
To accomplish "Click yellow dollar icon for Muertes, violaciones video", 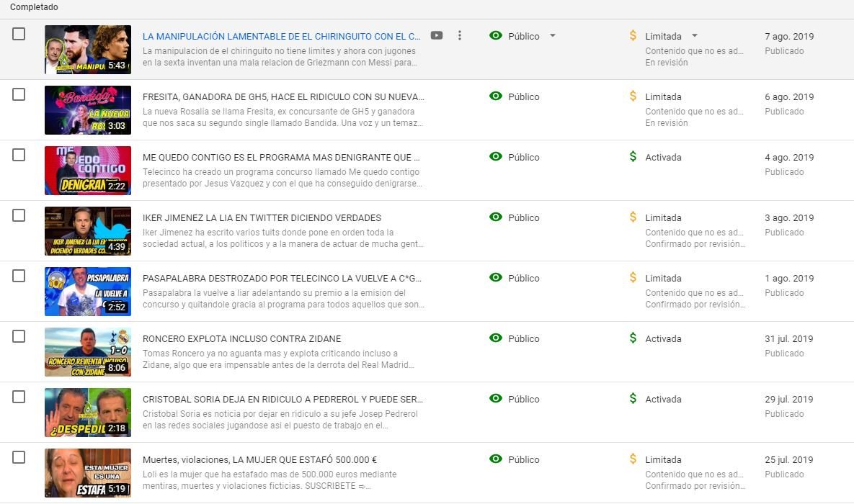I will point(633,459).
